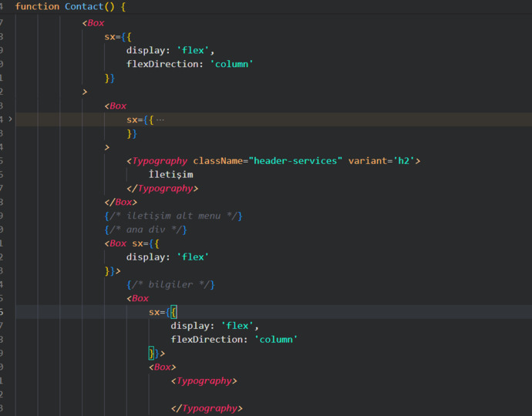
Task: Click the <Typography className opening tag name
Action: [160, 161]
